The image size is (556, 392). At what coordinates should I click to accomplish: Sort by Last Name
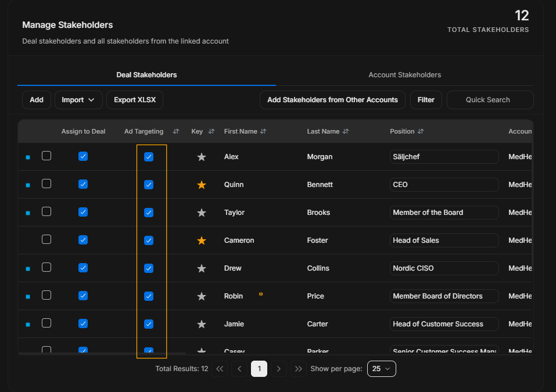click(x=346, y=131)
